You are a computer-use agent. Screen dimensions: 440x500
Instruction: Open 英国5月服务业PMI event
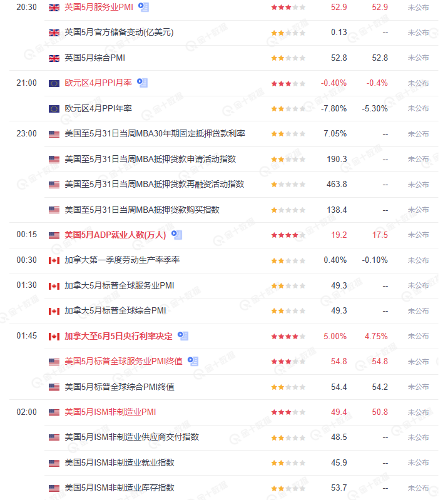coord(99,7)
